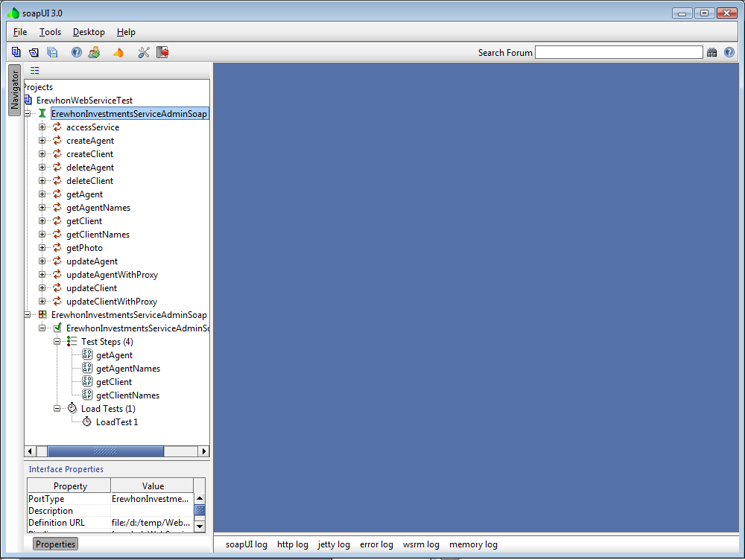Click inside the Search Forum field
Viewport: 745px width, 560px height.
point(618,52)
